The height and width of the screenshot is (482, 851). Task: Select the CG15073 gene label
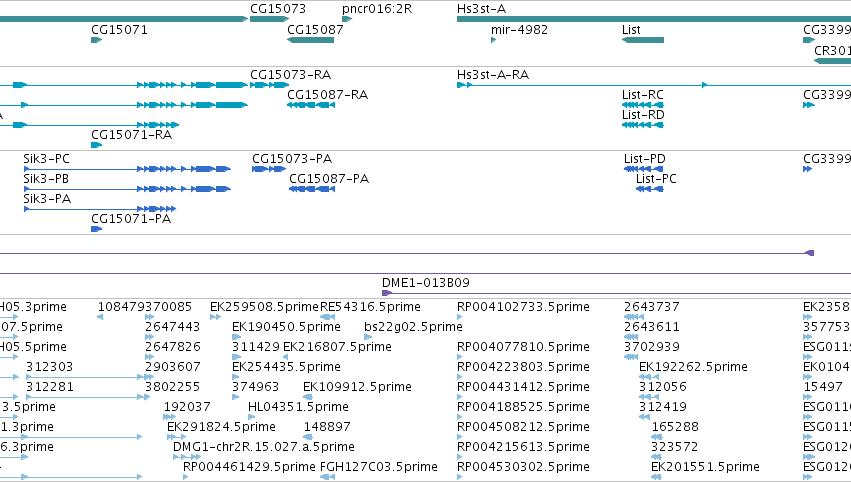[278, 9]
